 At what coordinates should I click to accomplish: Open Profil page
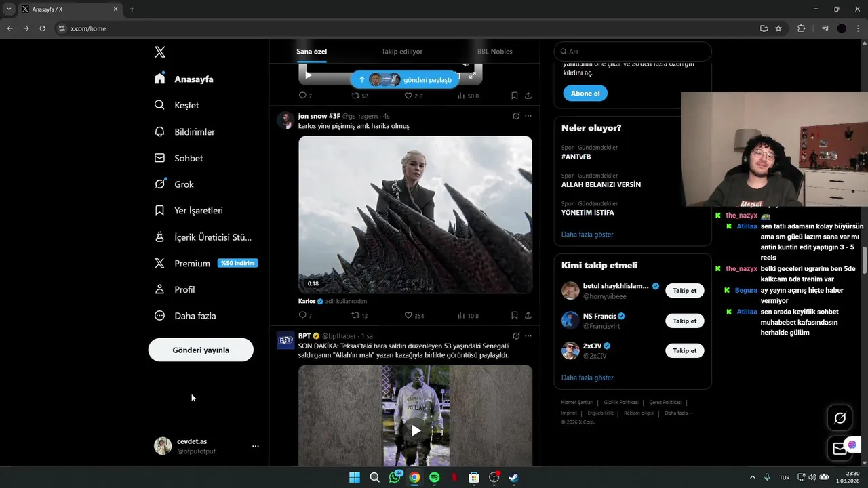coord(175,289)
